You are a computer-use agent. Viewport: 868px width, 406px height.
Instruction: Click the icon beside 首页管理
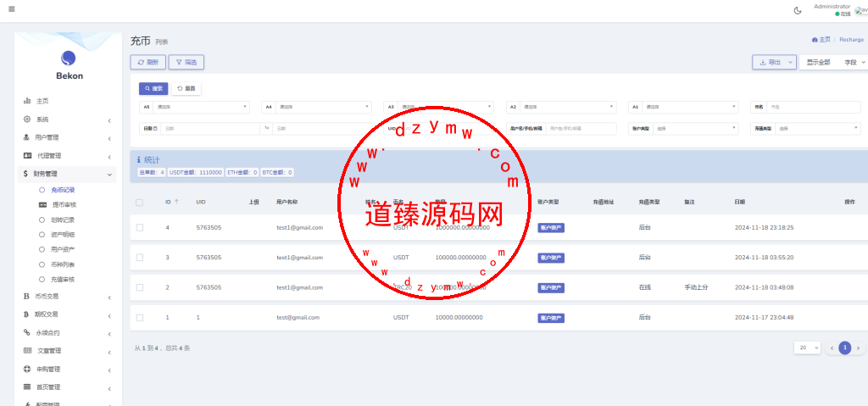click(26, 387)
